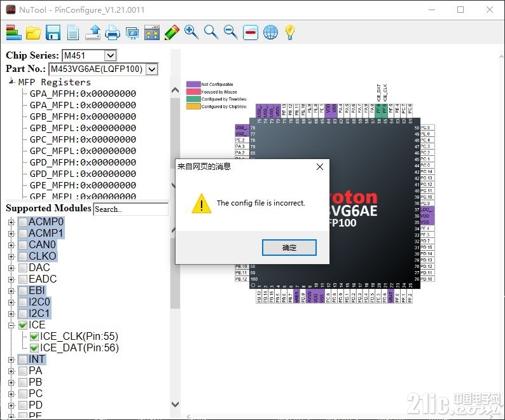Enable the PB module checkbox
Image resolution: width=505 pixels, height=420 pixels.
(23, 382)
